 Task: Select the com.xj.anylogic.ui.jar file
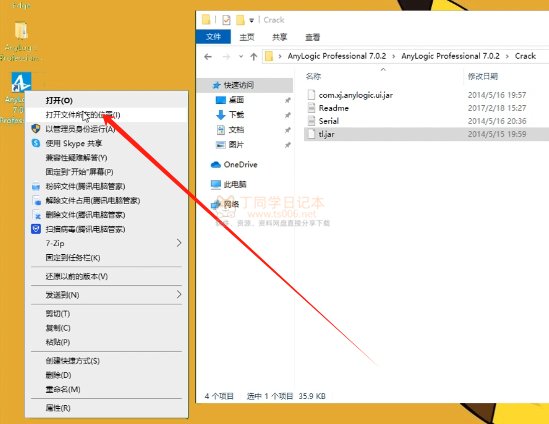coord(355,95)
